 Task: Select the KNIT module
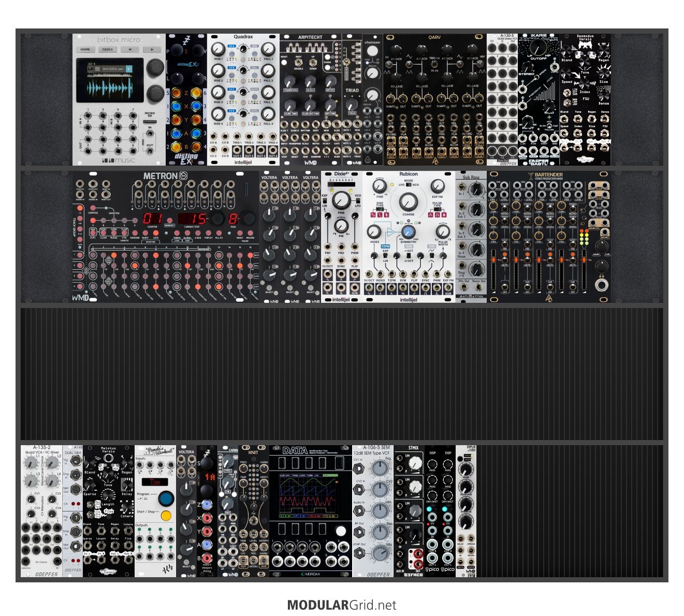[x=254, y=511]
